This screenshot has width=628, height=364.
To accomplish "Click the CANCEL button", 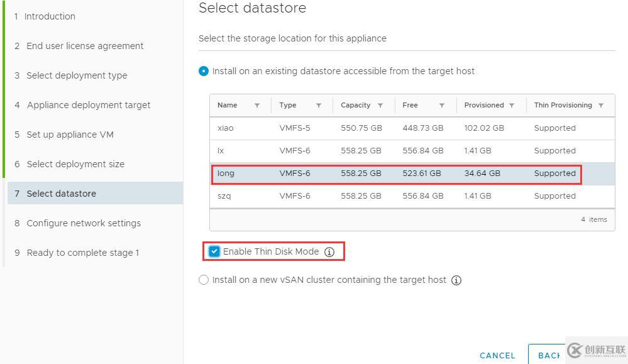I will coord(497,356).
